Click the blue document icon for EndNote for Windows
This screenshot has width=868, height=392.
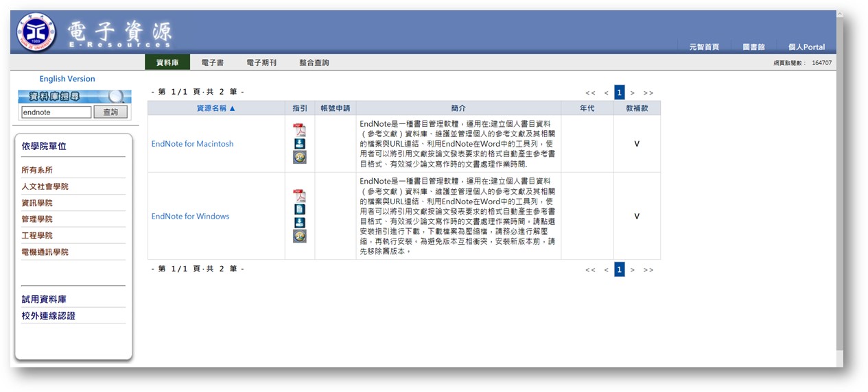(299, 210)
